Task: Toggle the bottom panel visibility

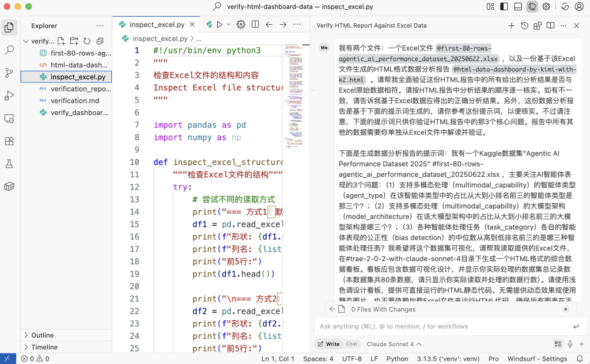Action: (518, 7)
